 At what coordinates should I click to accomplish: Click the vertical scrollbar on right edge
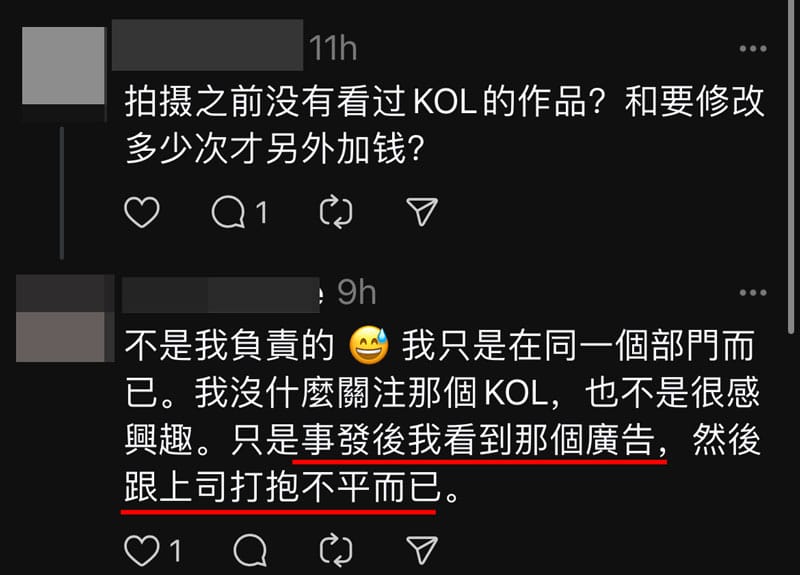coord(791,166)
